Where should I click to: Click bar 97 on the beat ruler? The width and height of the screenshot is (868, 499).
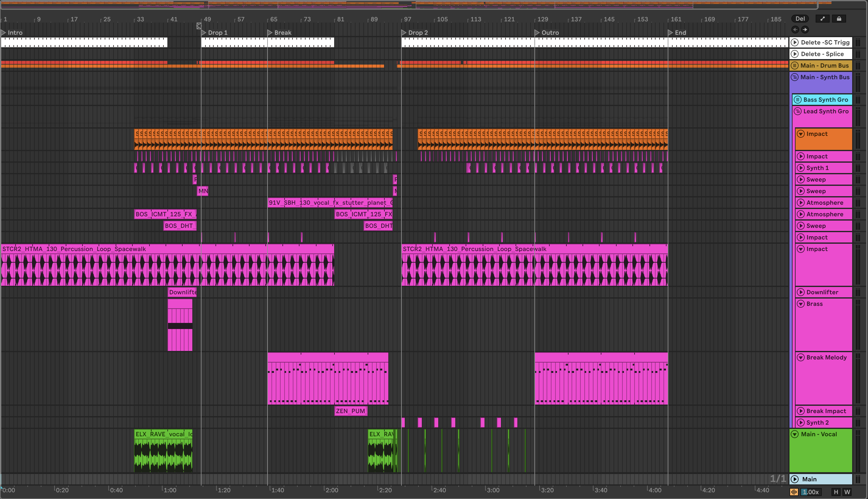[408, 19]
